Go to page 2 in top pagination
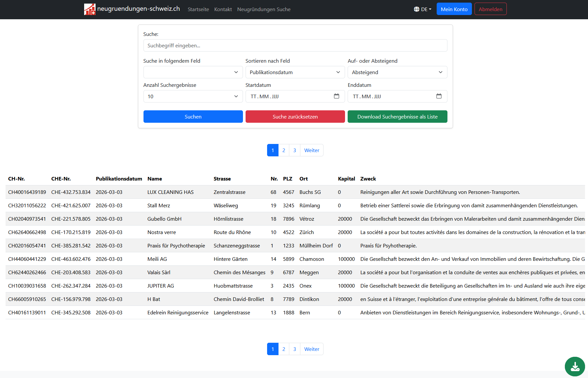Viewport: 588px width, 378px height. click(284, 150)
